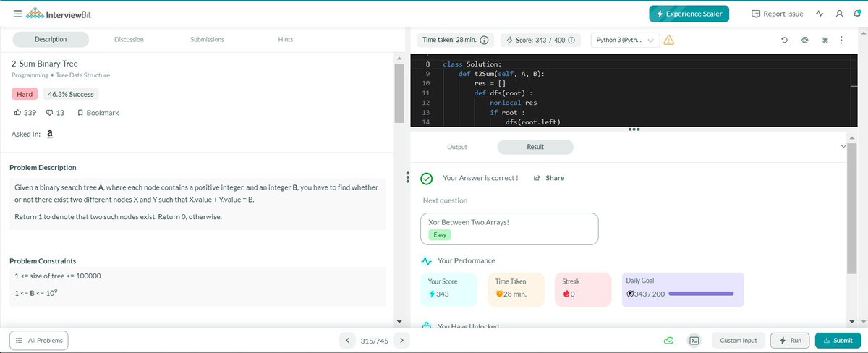Open the Report Issue link
The width and height of the screenshot is (868, 353).
(x=778, y=14)
